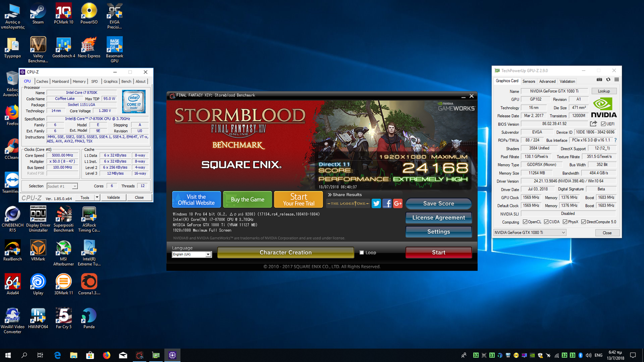Screen dimensions: 644x362
Task: Open GPU-Z Validation tab
Action: point(568,81)
